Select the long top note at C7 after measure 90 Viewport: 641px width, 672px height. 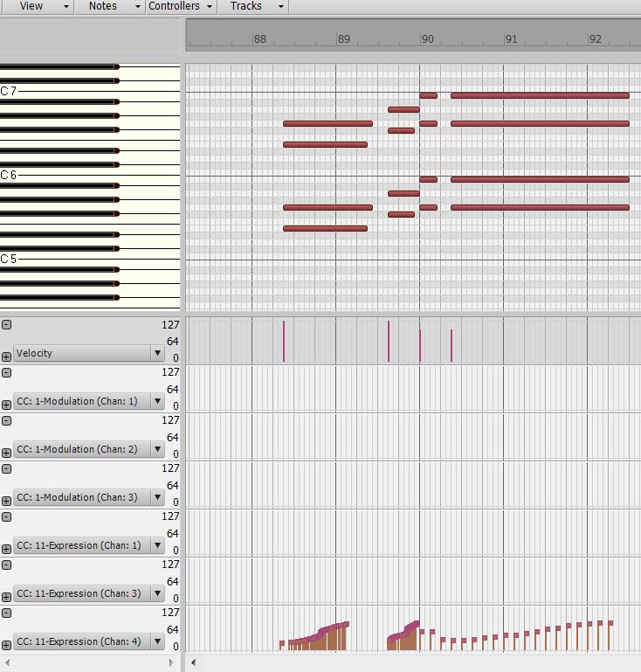point(540,95)
